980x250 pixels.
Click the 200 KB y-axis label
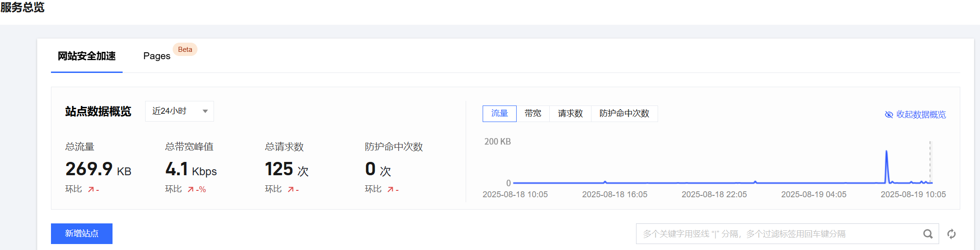point(498,142)
